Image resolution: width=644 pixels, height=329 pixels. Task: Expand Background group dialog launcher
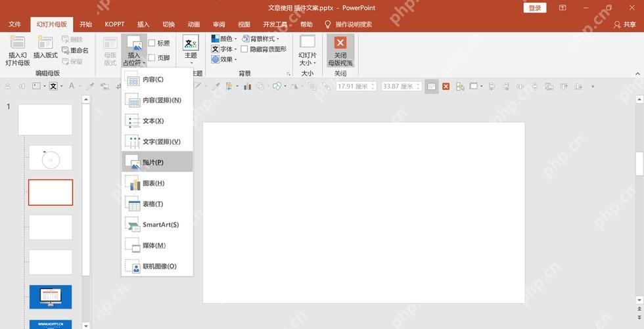(x=288, y=74)
